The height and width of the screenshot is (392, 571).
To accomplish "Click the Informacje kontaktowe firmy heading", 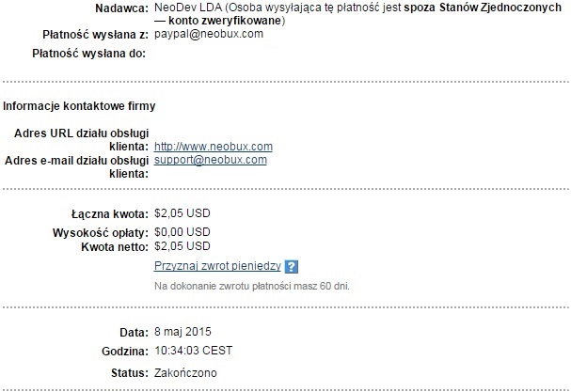I will pyautogui.click(x=79, y=106).
